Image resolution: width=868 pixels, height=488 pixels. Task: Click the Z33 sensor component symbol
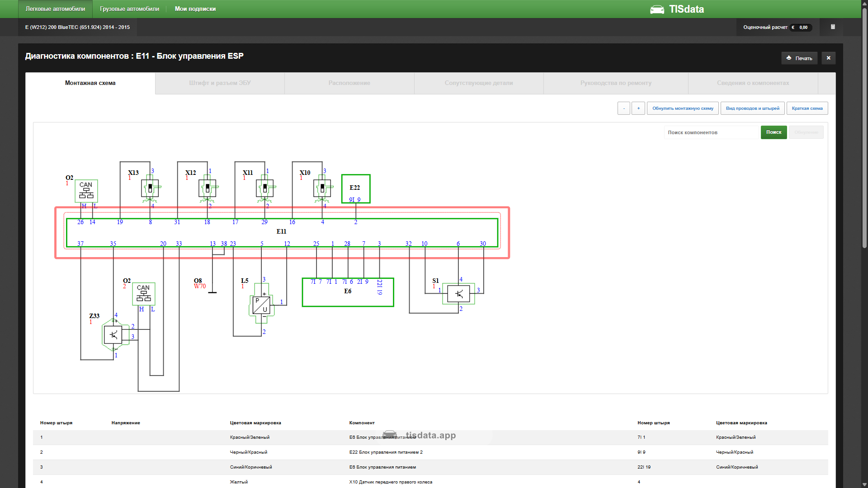(x=114, y=335)
